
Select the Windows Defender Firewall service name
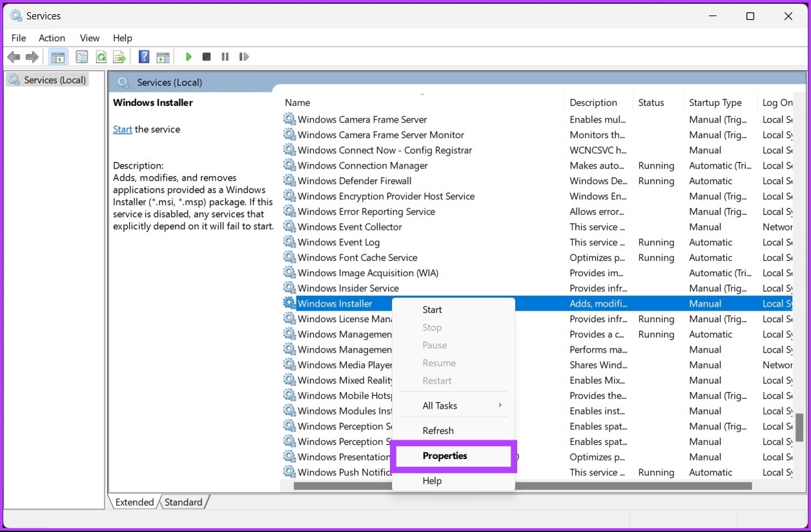point(354,181)
